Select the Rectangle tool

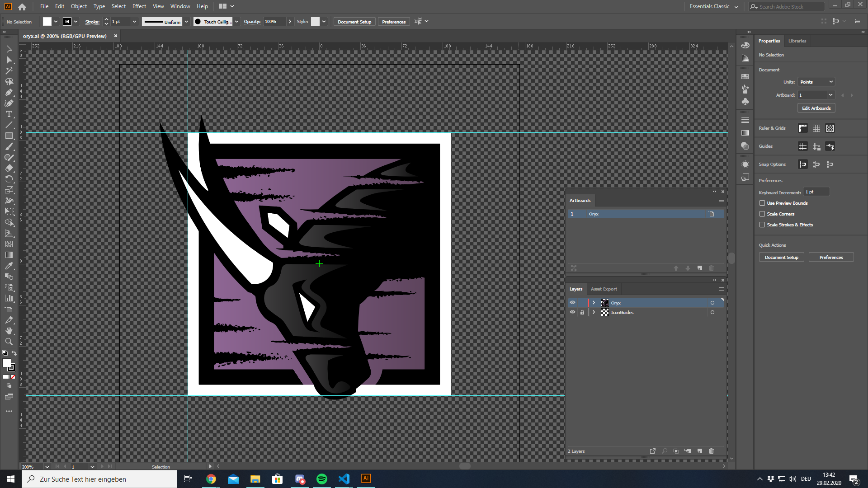[9, 136]
